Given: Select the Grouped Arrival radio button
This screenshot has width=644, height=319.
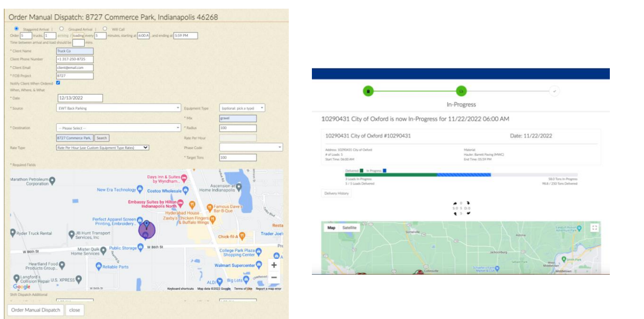Looking at the screenshot, I should [x=61, y=29].
